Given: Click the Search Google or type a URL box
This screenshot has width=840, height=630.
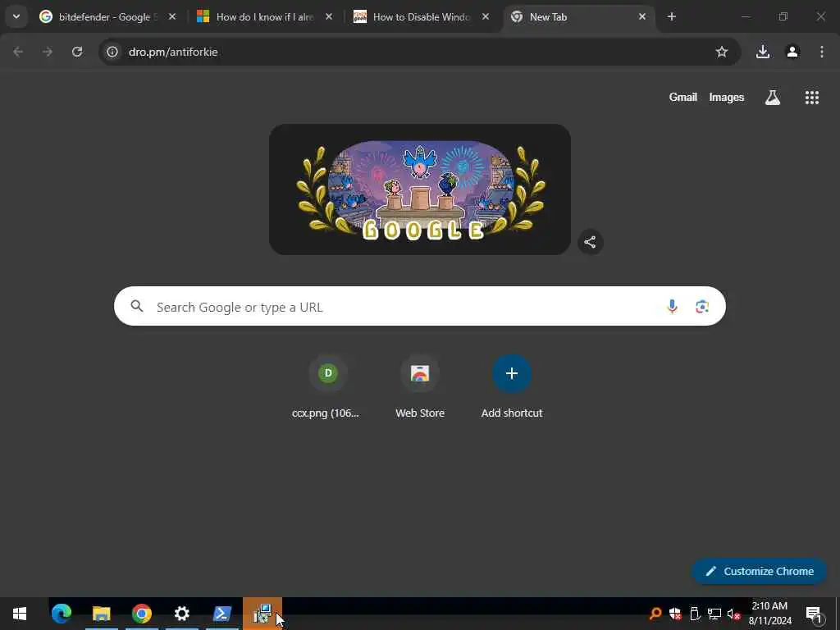Looking at the screenshot, I should pos(420,307).
